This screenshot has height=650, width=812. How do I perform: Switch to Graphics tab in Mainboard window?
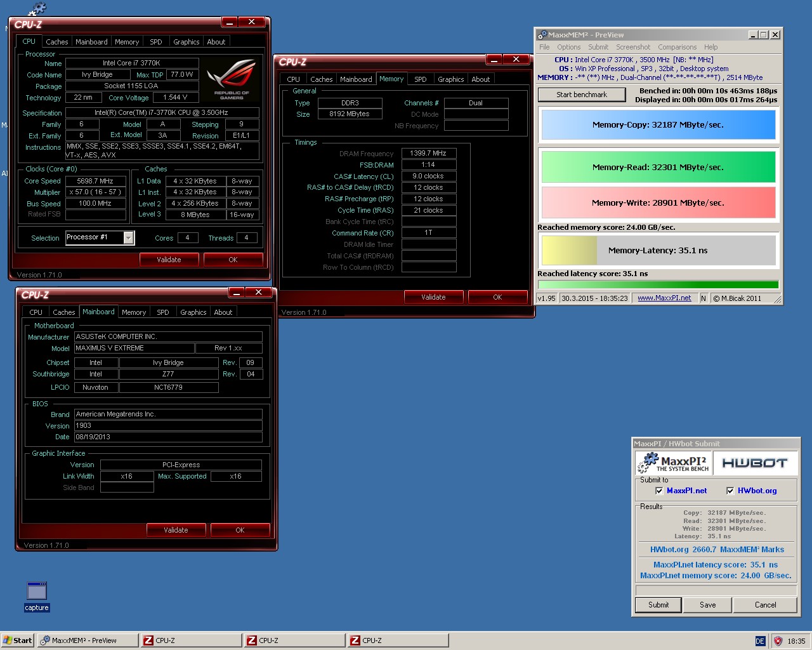[x=193, y=312]
